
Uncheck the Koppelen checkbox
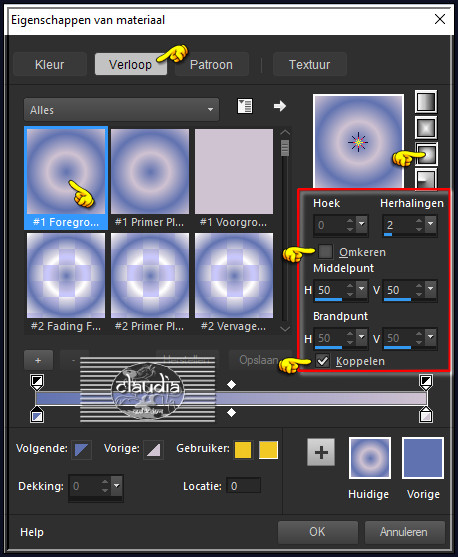point(323,361)
